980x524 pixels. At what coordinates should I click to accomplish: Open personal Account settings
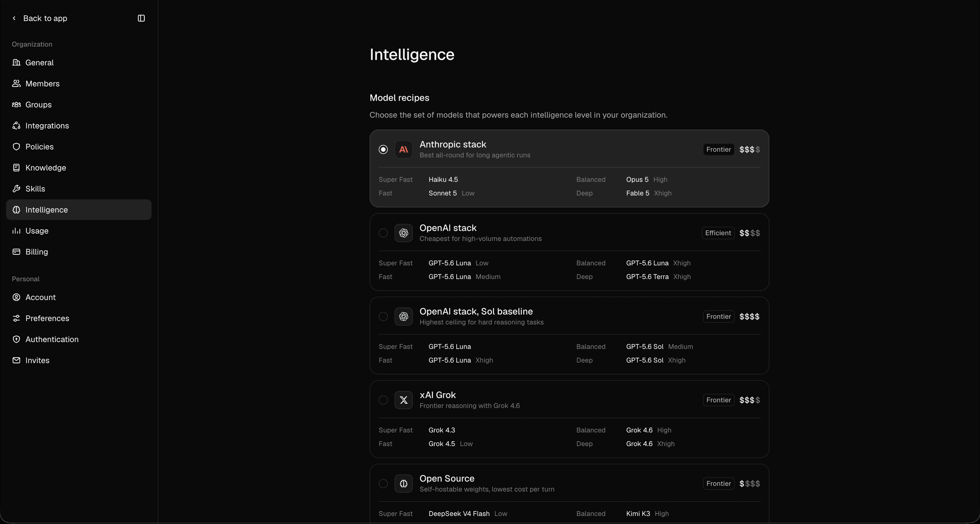(79, 298)
